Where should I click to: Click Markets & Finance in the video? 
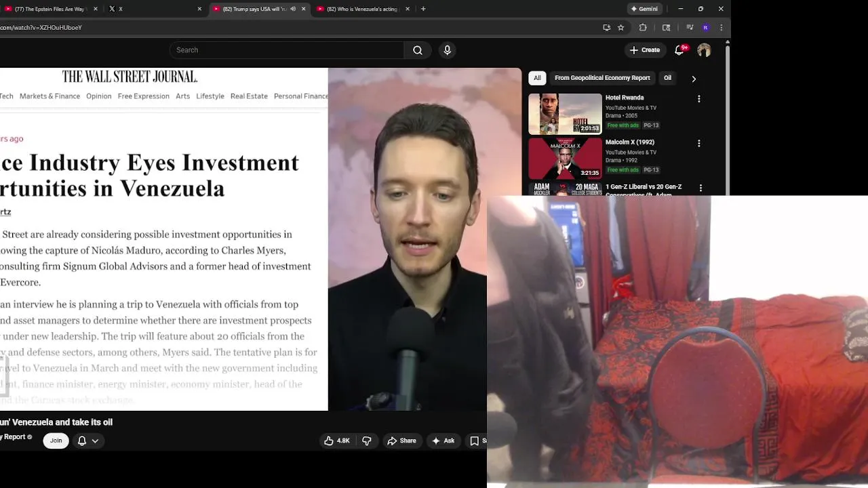[50, 96]
